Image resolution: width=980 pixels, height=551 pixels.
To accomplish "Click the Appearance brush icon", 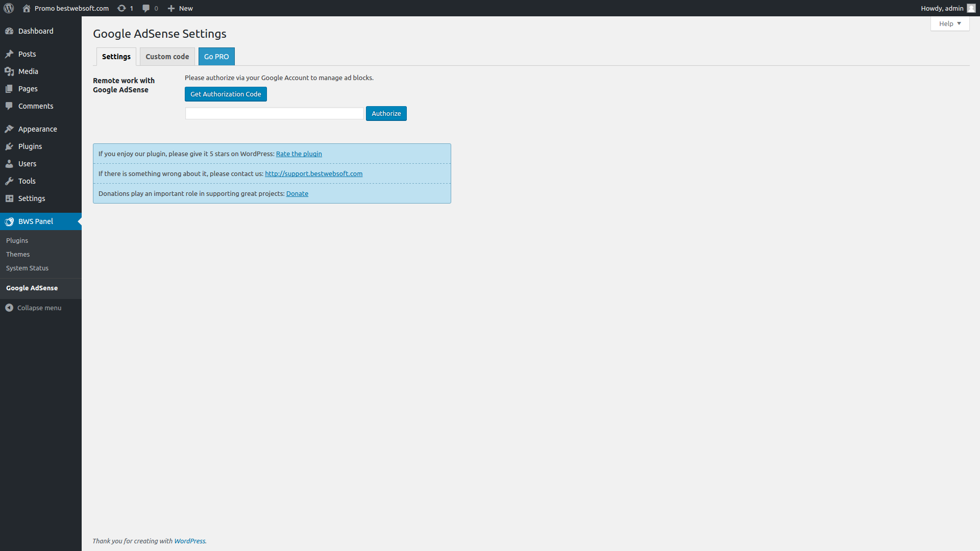I will click(x=9, y=129).
